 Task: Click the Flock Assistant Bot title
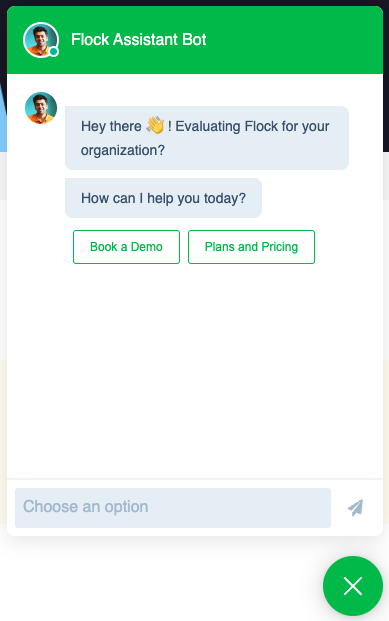(138, 40)
